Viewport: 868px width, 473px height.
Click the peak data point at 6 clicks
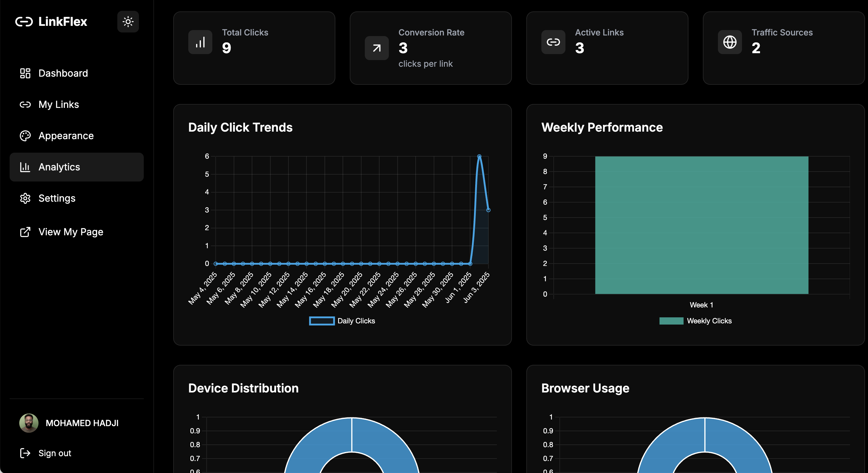tap(479, 157)
